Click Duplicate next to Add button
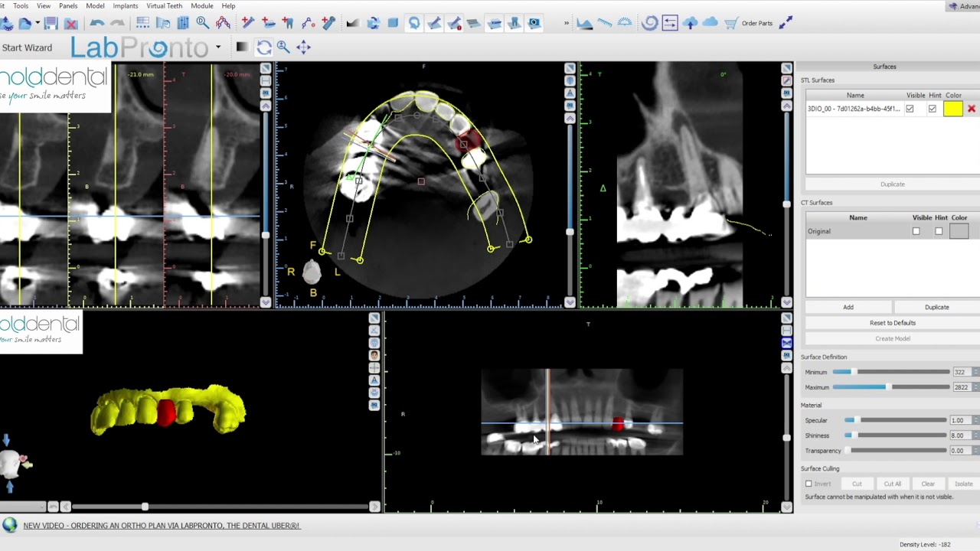Screen dimensions: 980x551 [x=936, y=307]
